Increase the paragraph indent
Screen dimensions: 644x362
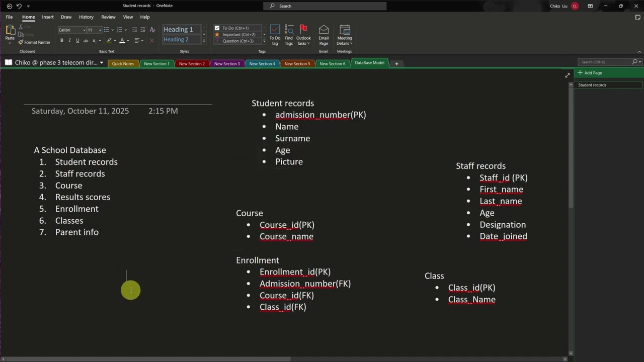click(x=143, y=30)
